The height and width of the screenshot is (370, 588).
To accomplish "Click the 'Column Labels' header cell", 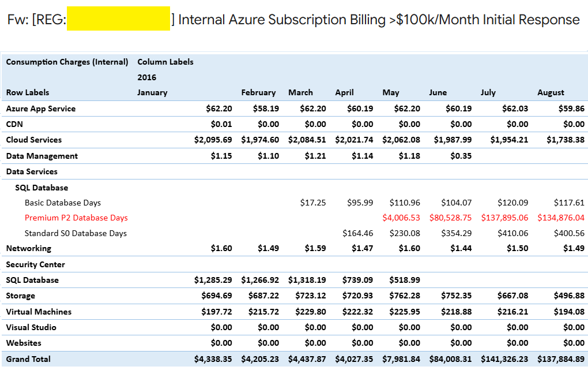I will pos(165,62).
